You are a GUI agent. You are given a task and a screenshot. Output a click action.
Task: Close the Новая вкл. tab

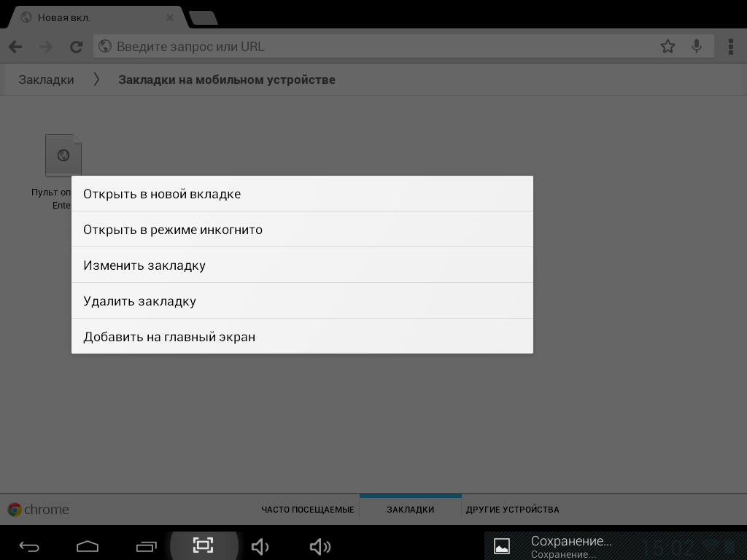click(170, 17)
